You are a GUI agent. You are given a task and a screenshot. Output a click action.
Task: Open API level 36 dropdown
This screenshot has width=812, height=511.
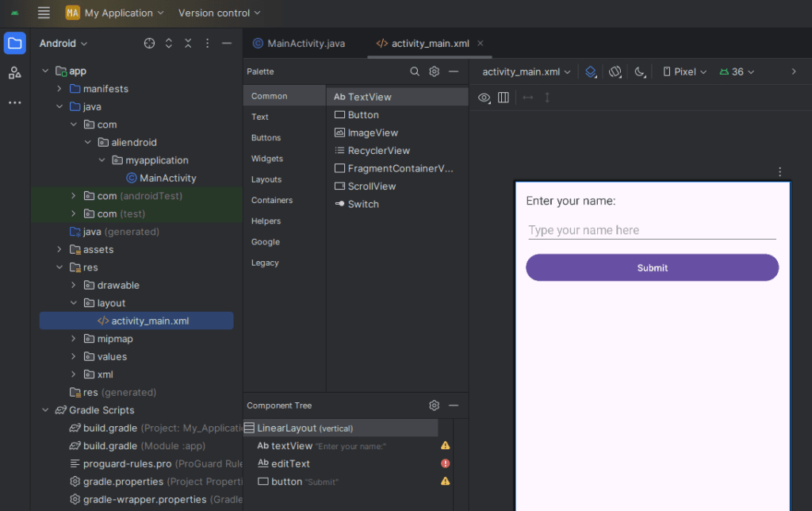point(737,72)
